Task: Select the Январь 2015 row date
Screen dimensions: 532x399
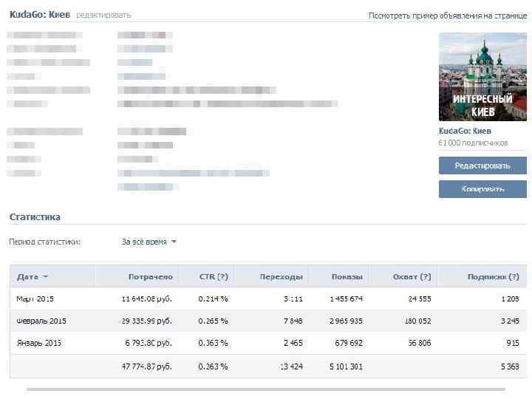Action: pyautogui.click(x=39, y=343)
